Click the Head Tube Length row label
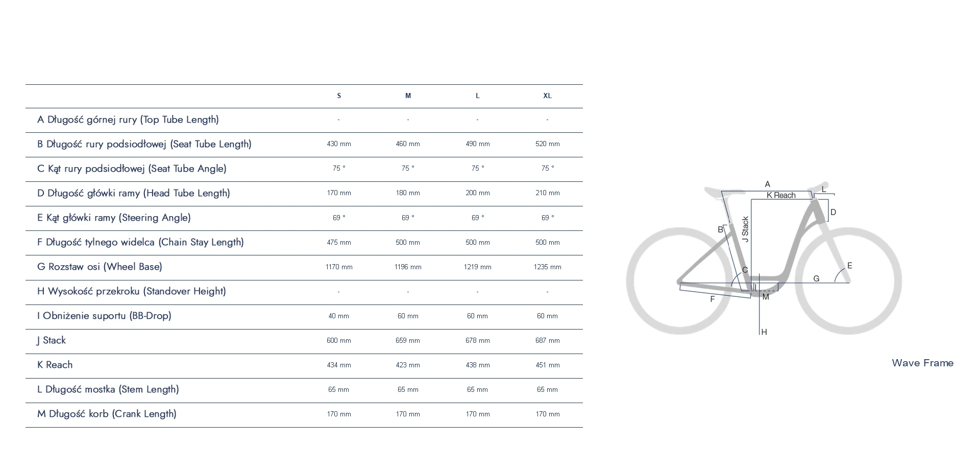This screenshot has height=469, width=980. point(134,193)
